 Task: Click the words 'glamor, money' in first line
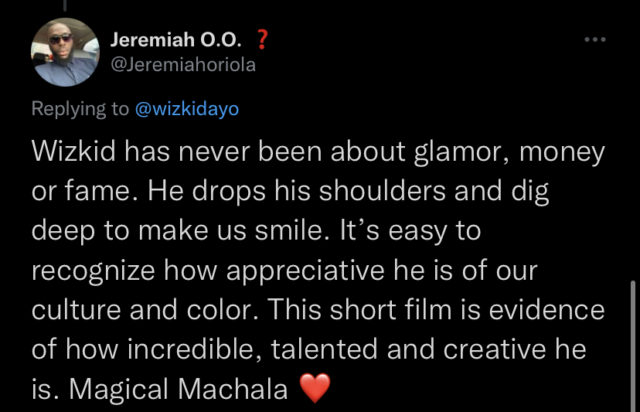(509, 153)
